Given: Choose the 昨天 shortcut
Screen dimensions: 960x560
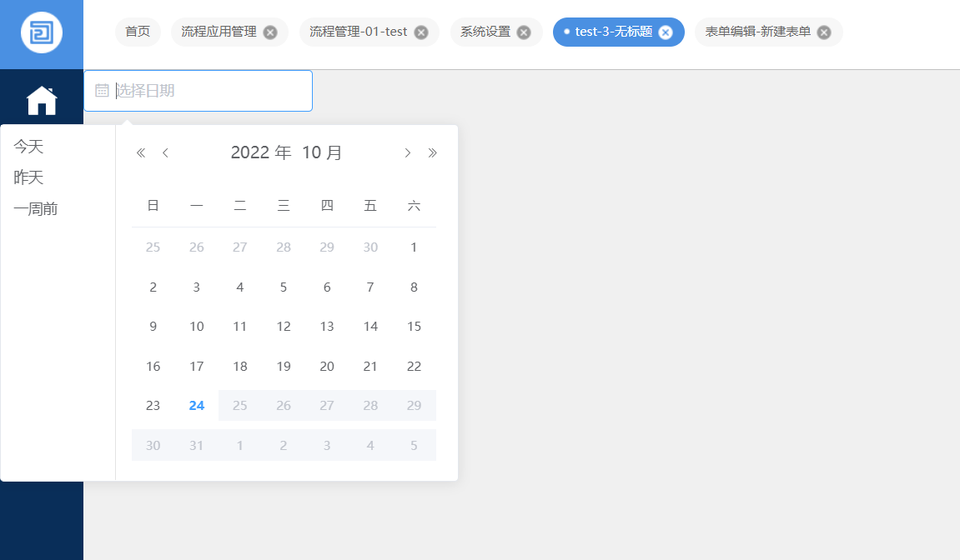Looking at the screenshot, I should 29,177.
